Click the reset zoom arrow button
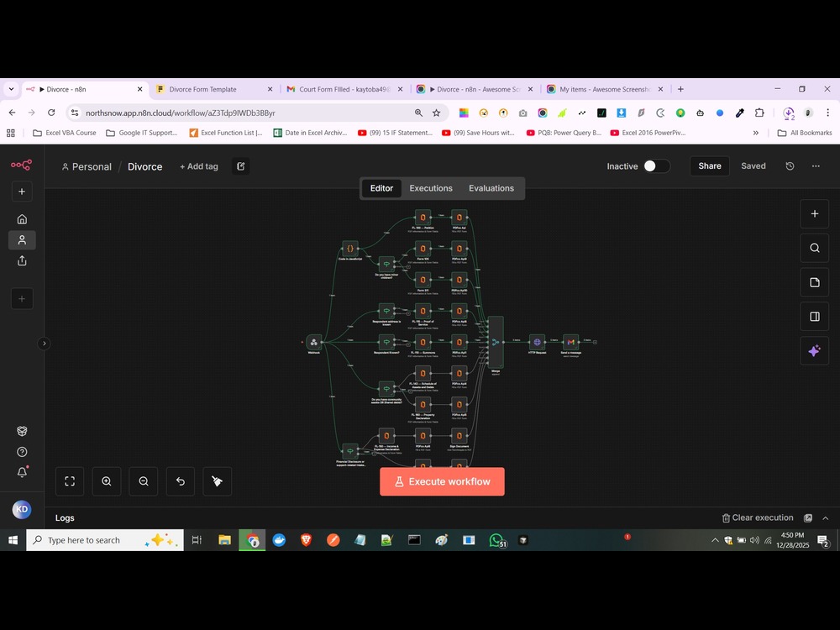The height and width of the screenshot is (630, 840). pyautogui.click(x=181, y=481)
